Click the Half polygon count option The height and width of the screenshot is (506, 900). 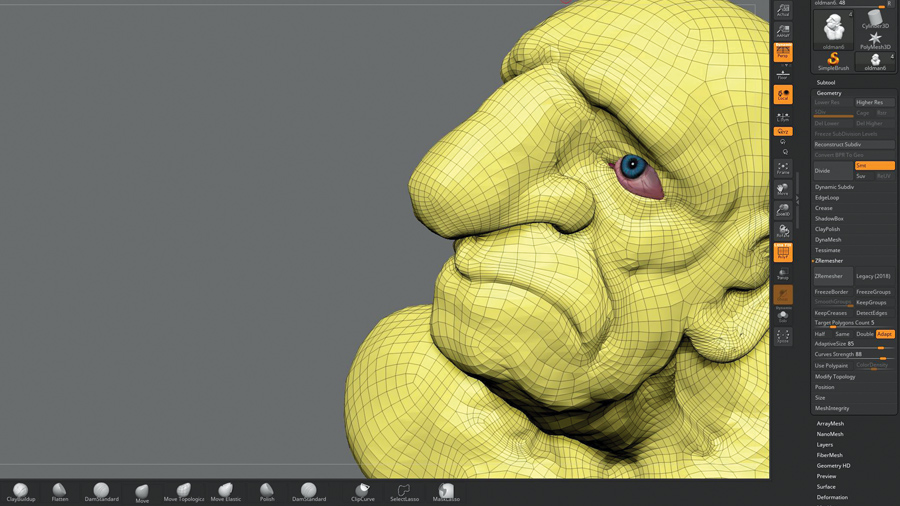[820, 334]
